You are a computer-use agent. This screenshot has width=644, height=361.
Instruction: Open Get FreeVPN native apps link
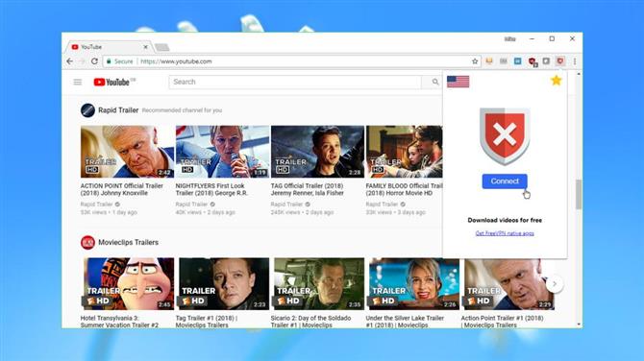coord(505,233)
